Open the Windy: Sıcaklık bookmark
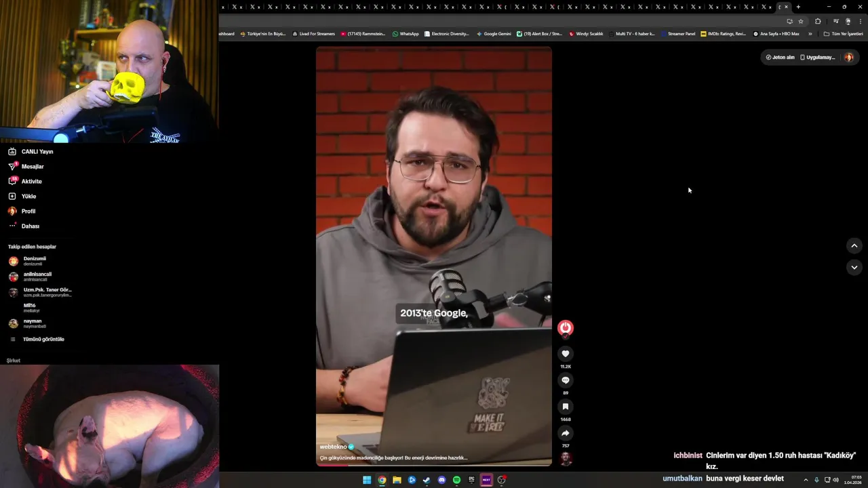 click(586, 34)
